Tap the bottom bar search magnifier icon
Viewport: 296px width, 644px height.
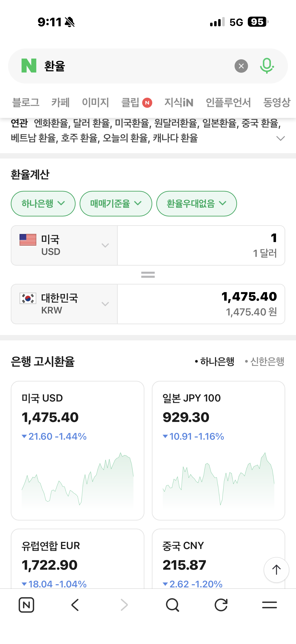[172, 605]
